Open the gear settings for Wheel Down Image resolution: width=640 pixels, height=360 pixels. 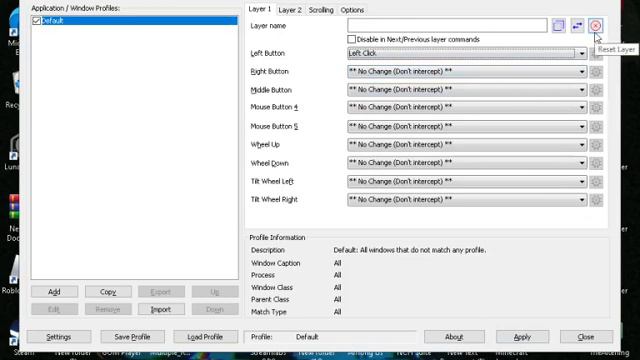point(596,163)
